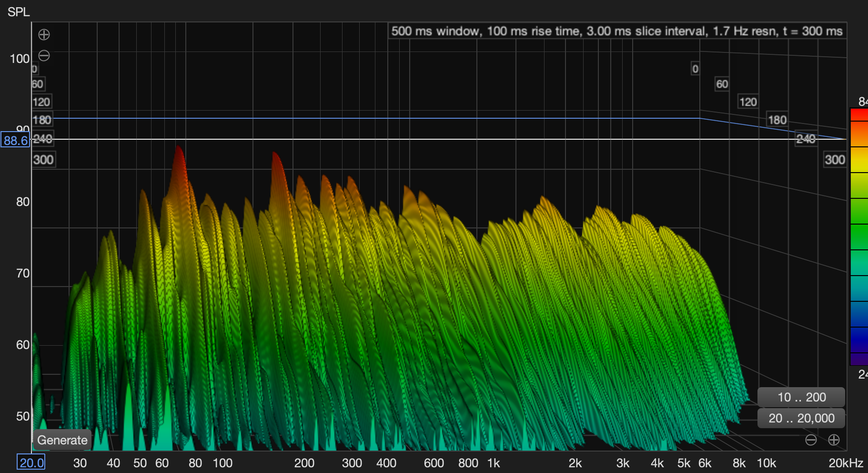
Task: Click the SPL axis label
Action: click(19, 12)
